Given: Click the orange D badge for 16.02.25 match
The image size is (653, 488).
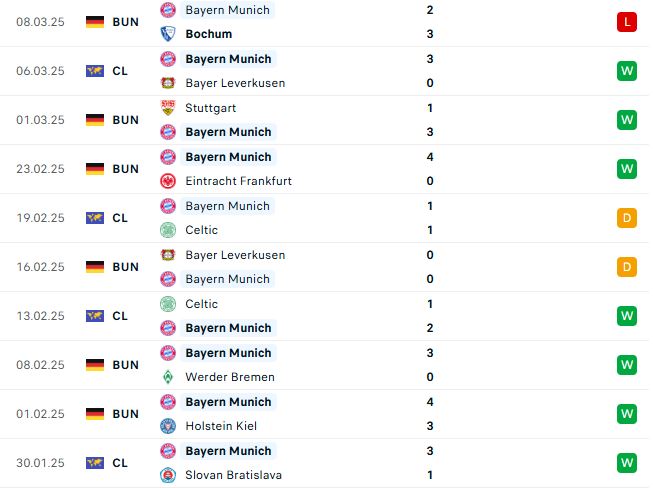Looking at the screenshot, I should coord(627,267).
